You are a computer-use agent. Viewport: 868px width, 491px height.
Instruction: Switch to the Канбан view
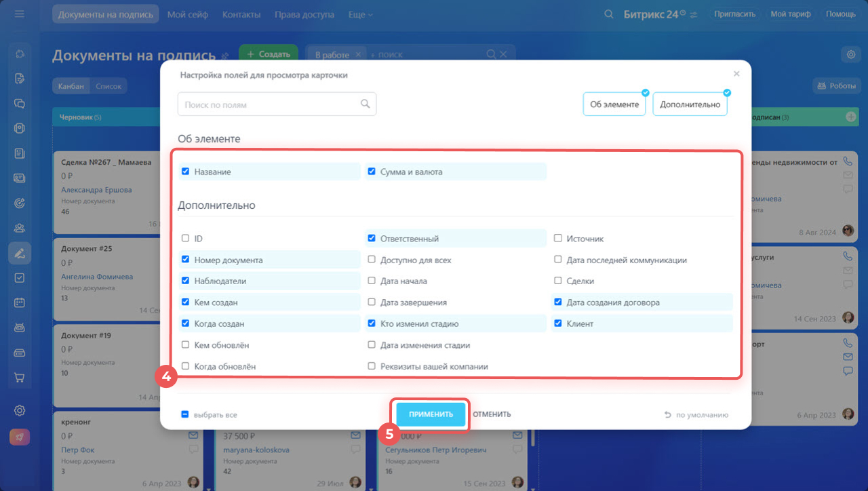71,86
